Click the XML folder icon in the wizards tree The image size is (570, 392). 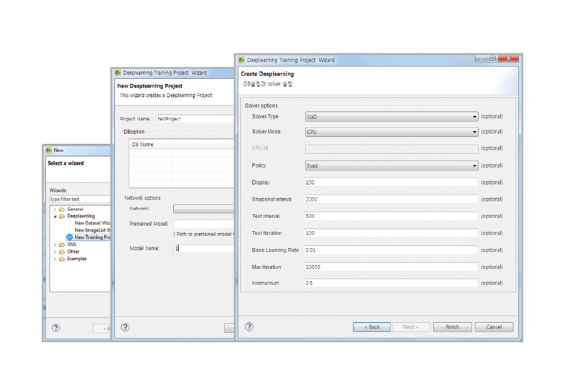point(62,244)
